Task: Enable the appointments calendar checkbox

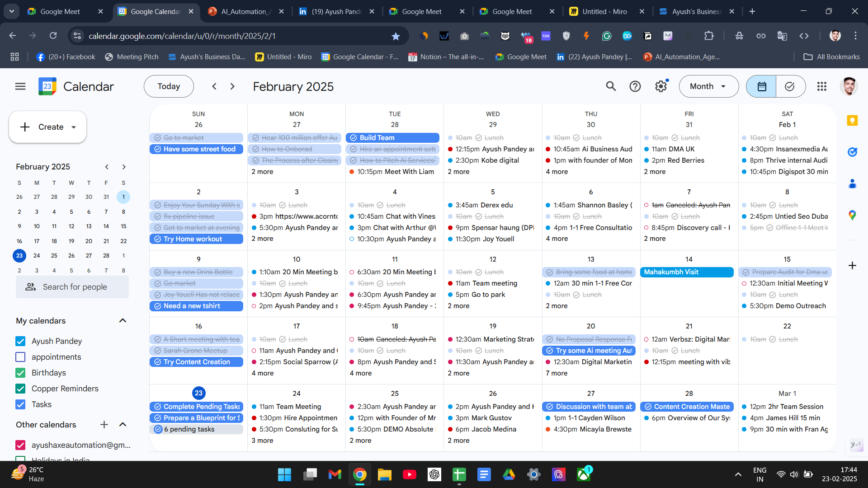Action: [20, 357]
